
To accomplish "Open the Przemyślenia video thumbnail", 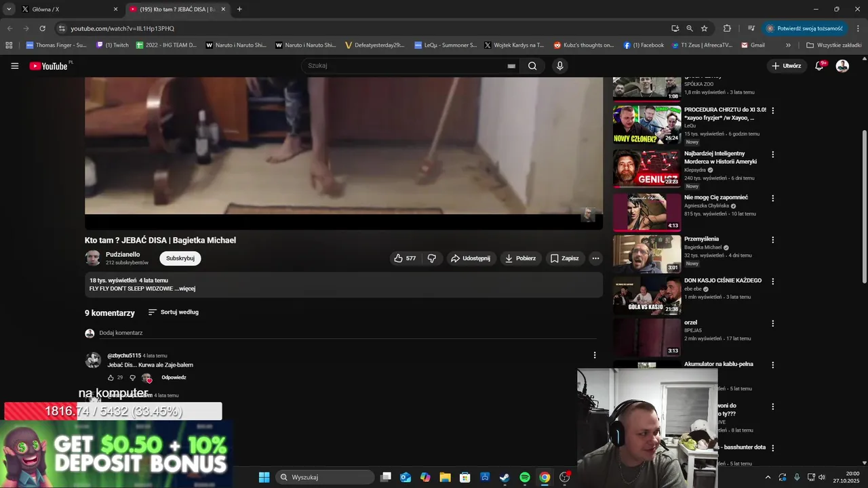I will [x=647, y=253].
